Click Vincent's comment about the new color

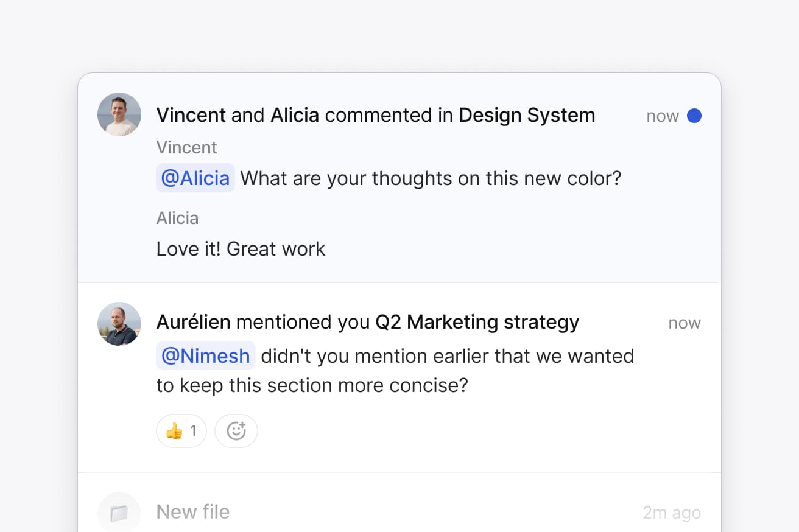point(431,178)
